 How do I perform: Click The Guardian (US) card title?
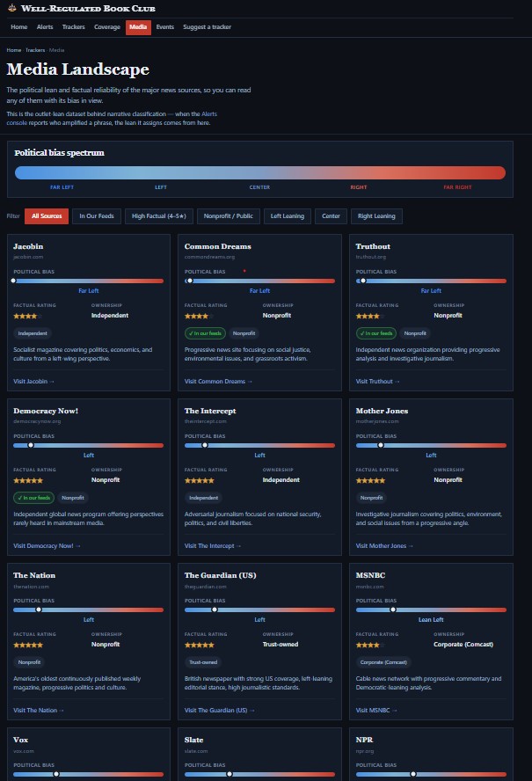220,575
